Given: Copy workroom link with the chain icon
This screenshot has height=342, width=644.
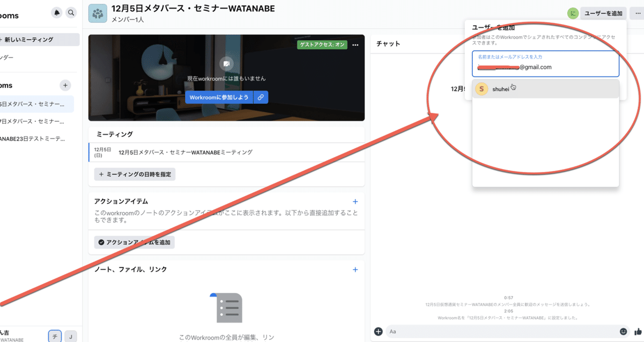Looking at the screenshot, I should [261, 97].
